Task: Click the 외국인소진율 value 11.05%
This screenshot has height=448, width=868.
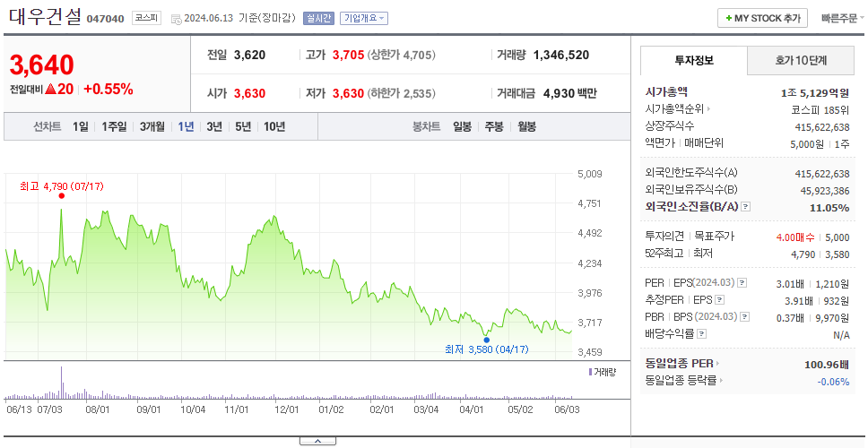Action: (x=829, y=207)
